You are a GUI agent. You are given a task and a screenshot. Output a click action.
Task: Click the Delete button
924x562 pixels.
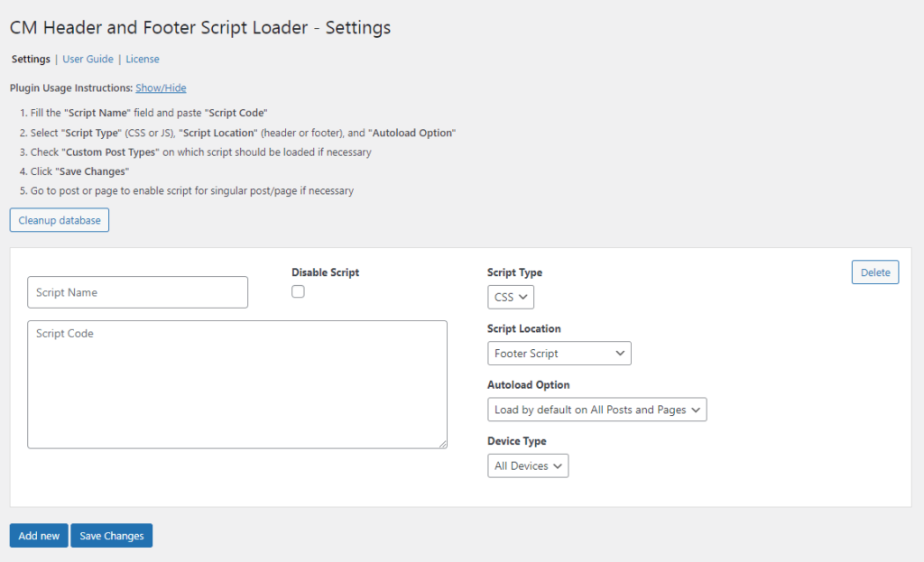click(x=874, y=272)
